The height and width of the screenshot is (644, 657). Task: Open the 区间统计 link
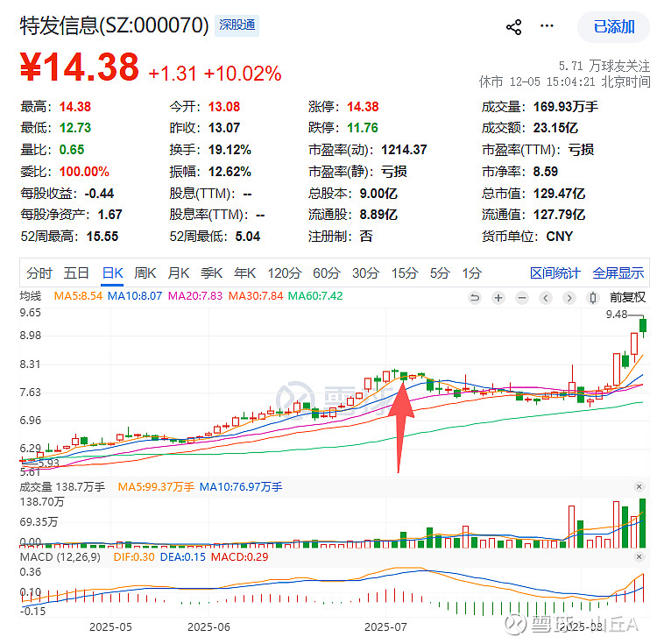(x=555, y=273)
